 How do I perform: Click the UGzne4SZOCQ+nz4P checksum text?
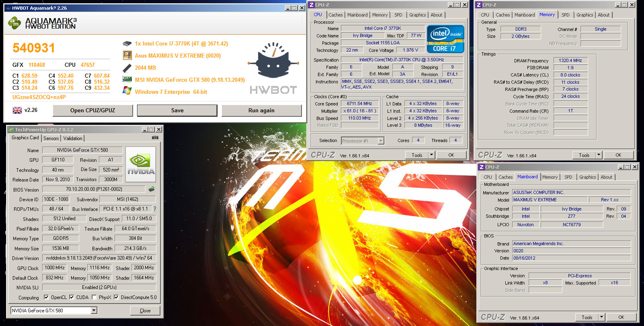point(39,97)
